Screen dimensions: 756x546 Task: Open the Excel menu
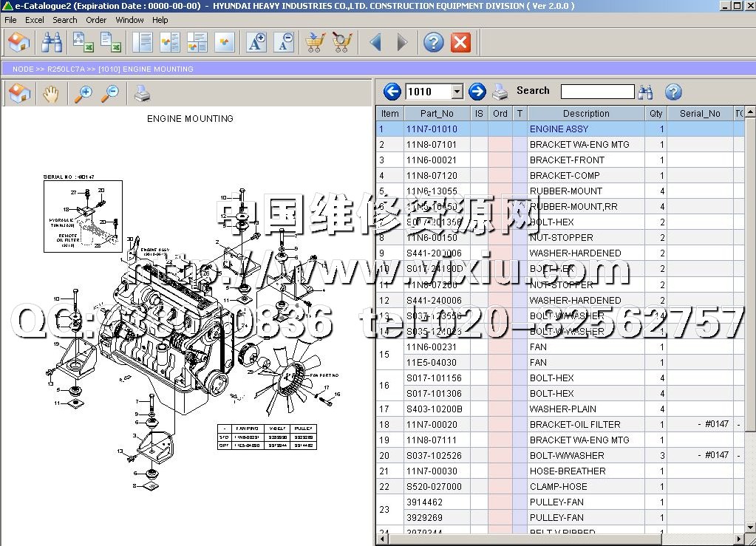[x=35, y=20]
